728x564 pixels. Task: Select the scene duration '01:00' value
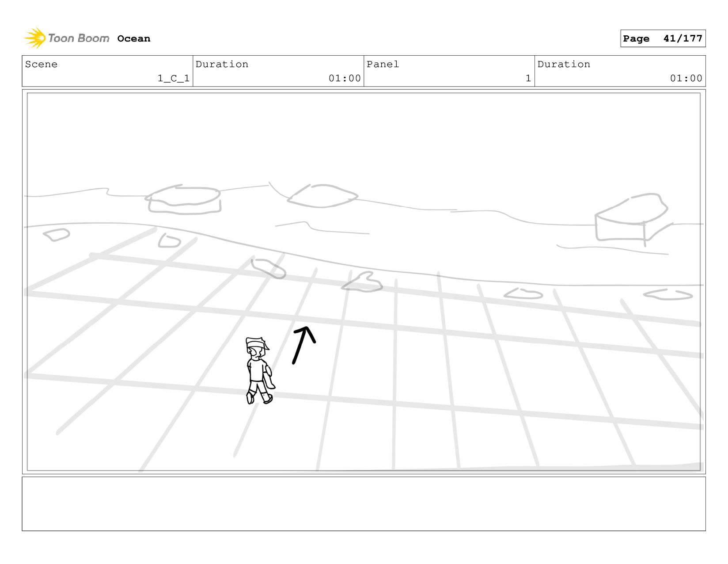point(345,78)
